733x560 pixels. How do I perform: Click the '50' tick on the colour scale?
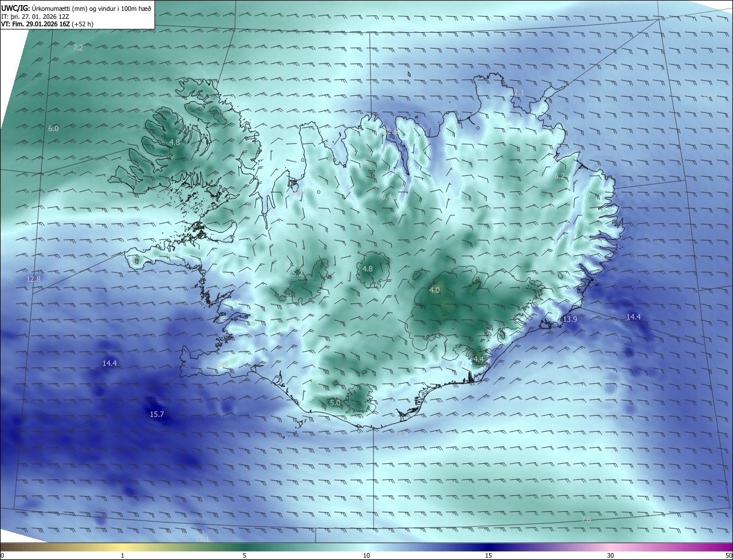point(728,555)
